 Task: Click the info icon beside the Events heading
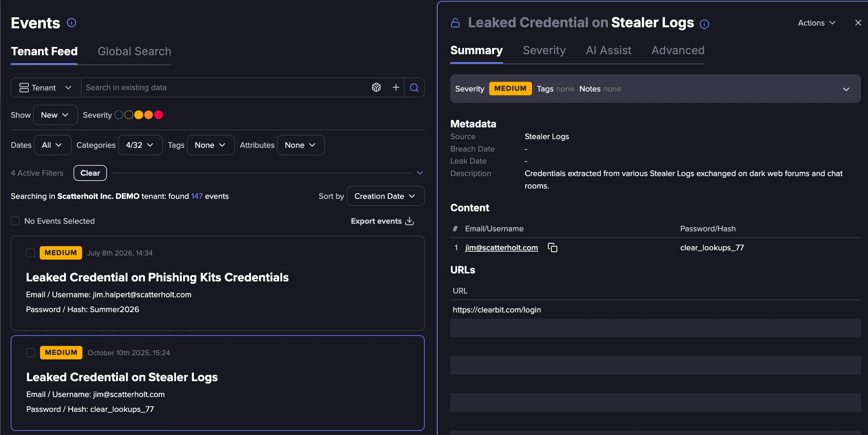coord(71,23)
